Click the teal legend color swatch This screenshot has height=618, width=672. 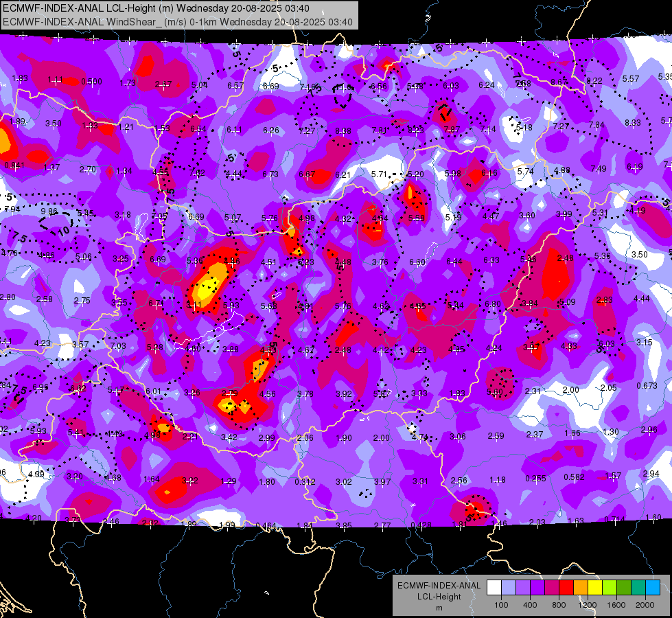coord(638,588)
